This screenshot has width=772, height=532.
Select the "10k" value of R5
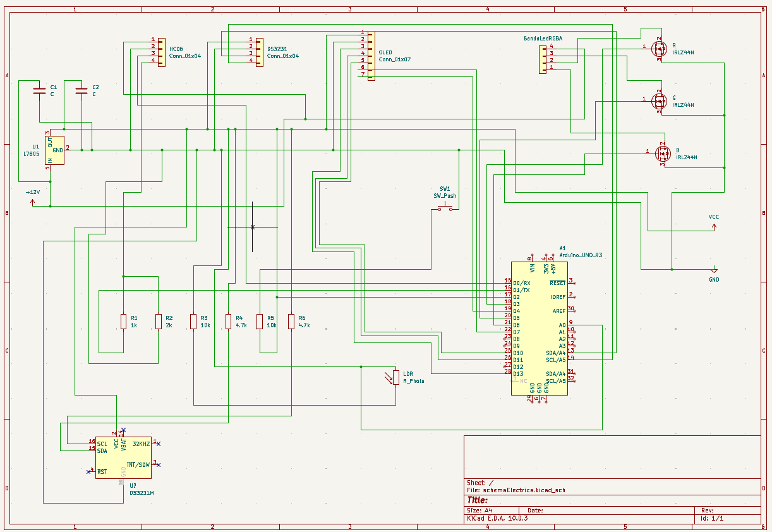pyautogui.click(x=272, y=325)
